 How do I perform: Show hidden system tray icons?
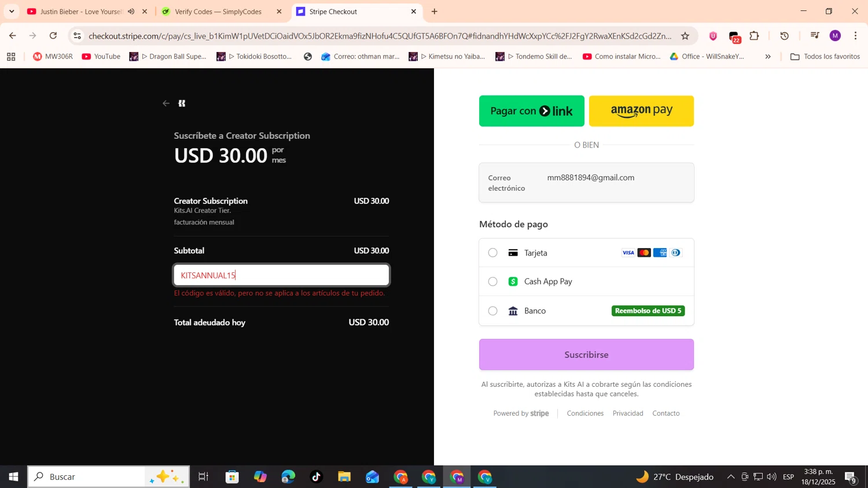coord(731,477)
